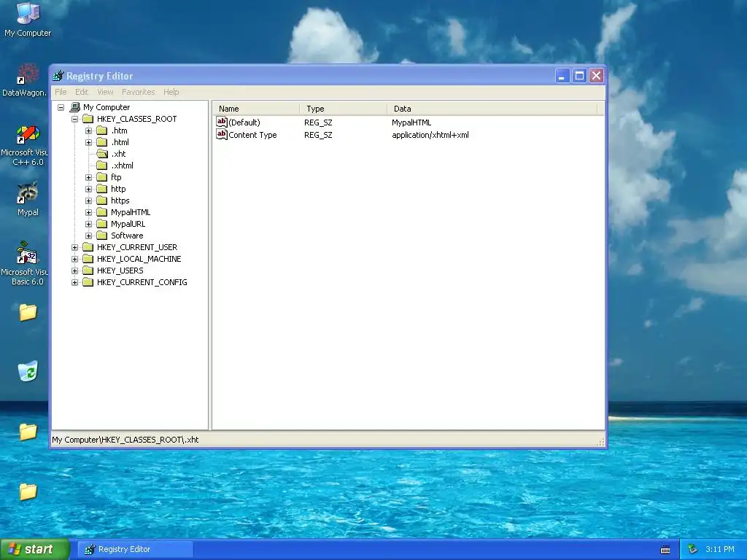Expand the MypalURL key
This screenshot has height=560, width=747.
point(88,224)
